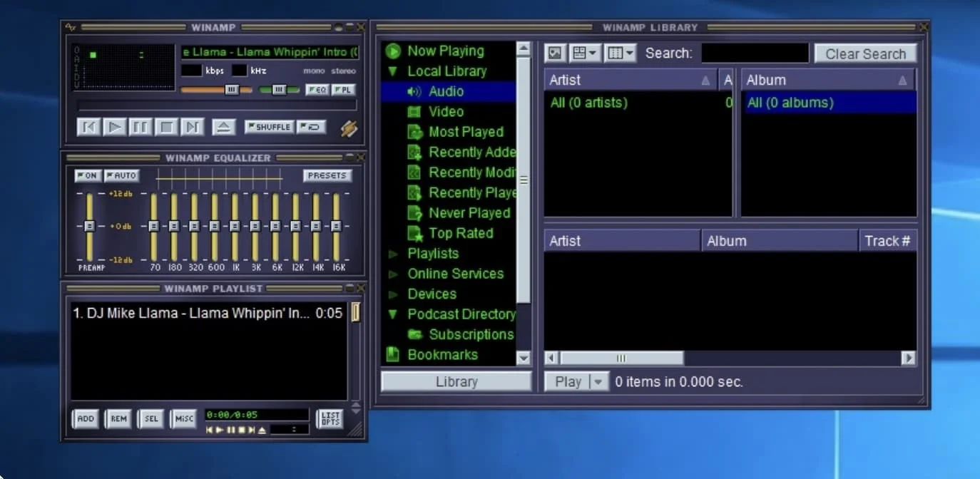Click the large Play button in main Winamp window

point(115,127)
